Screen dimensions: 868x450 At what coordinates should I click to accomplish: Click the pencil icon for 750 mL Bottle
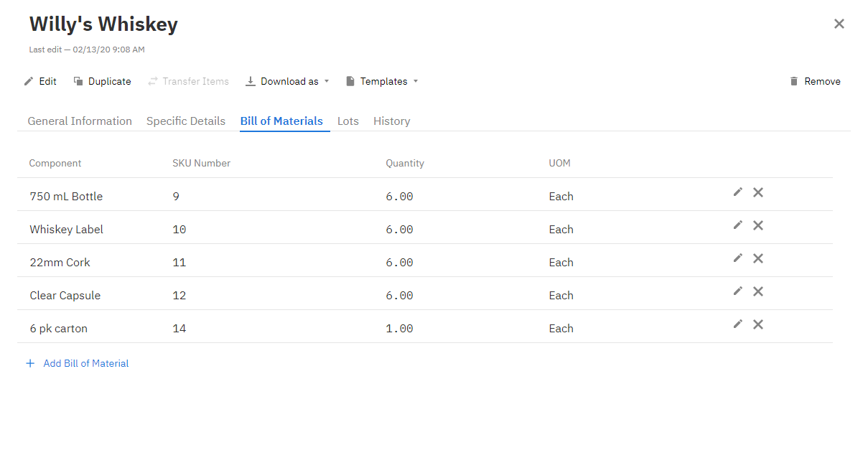click(737, 192)
